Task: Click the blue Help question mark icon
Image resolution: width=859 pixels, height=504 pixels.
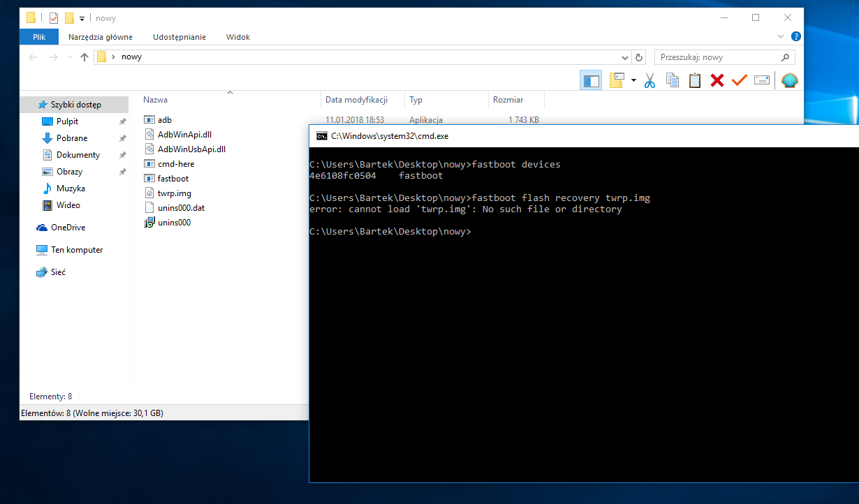Action: [x=795, y=37]
